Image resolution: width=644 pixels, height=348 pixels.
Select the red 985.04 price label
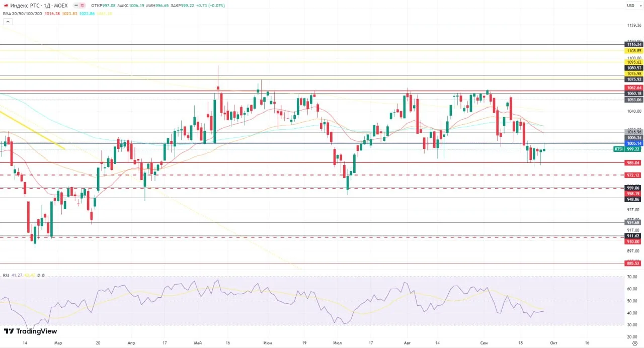pyautogui.click(x=633, y=162)
